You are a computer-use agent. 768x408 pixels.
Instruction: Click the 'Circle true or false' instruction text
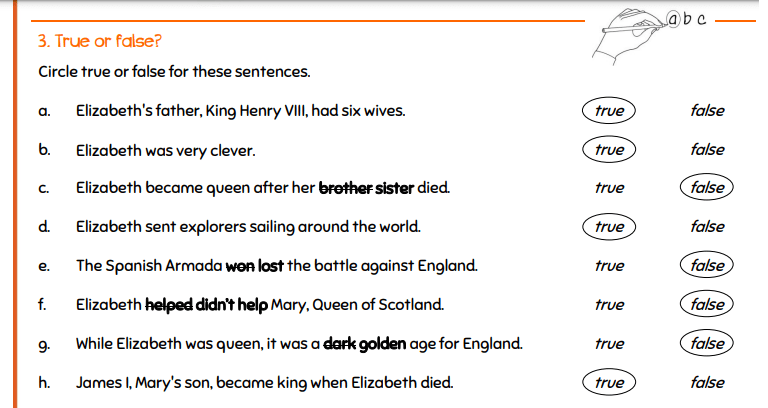(174, 72)
